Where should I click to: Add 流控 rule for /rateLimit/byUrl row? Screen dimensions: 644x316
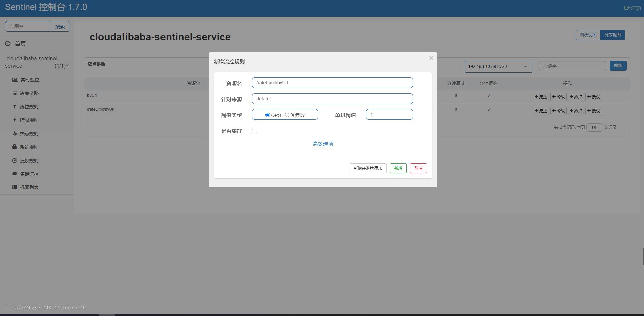[x=541, y=111]
